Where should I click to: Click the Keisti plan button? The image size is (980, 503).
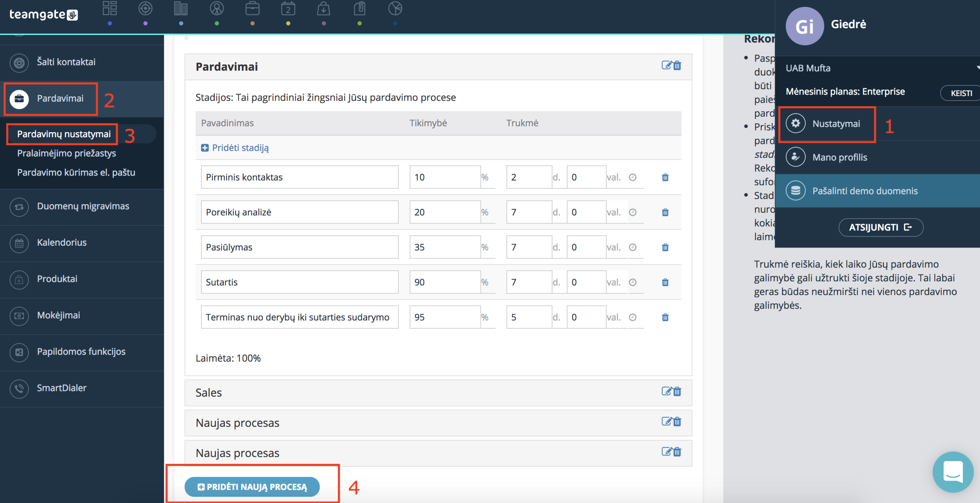[x=961, y=93]
